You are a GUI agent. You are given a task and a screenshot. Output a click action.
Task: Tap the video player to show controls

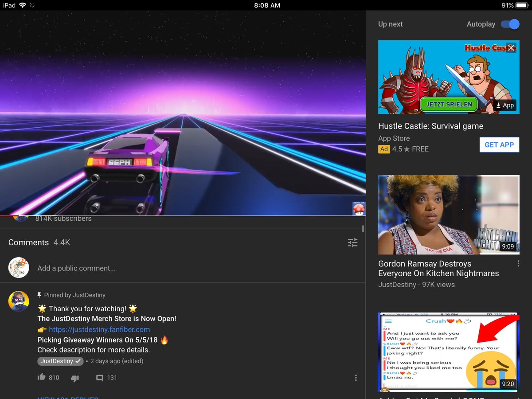pyautogui.click(x=183, y=113)
